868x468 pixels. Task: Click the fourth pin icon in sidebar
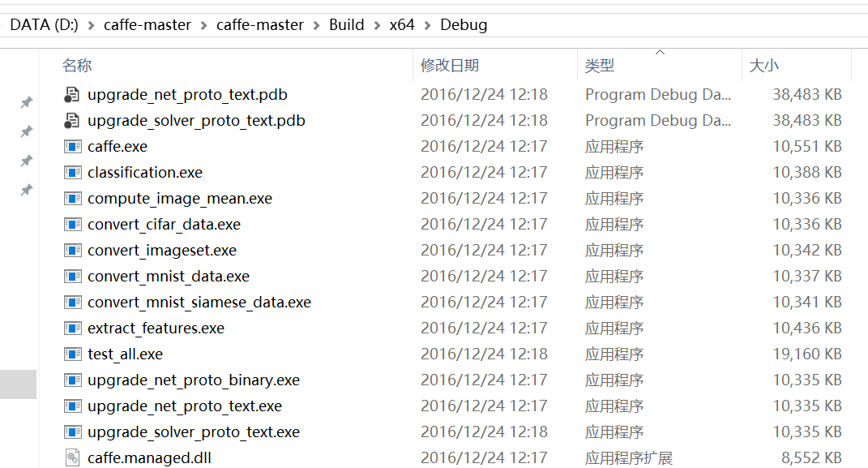(26, 191)
